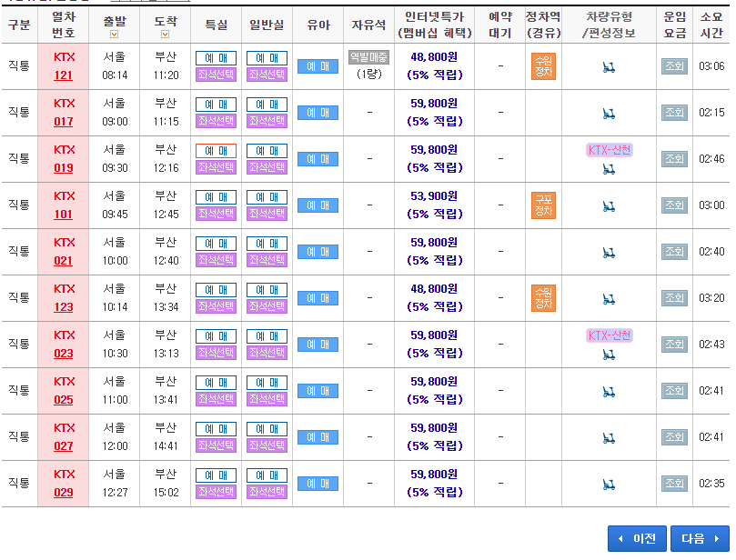Reserve infant (유아) seat on KTX 123
736x560 pixels.
(x=318, y=298)
